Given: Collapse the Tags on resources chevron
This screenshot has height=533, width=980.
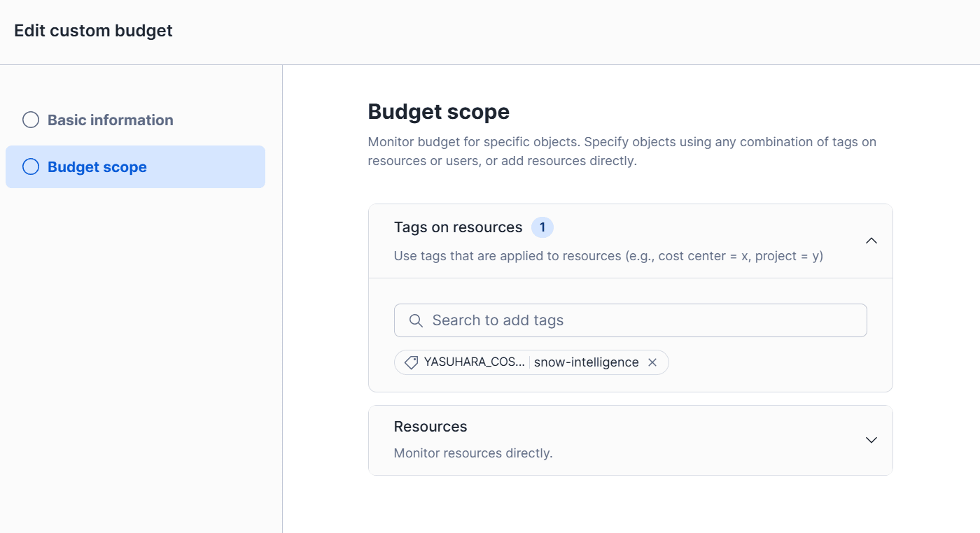Looking at the screenshot, I should (871, 241).
